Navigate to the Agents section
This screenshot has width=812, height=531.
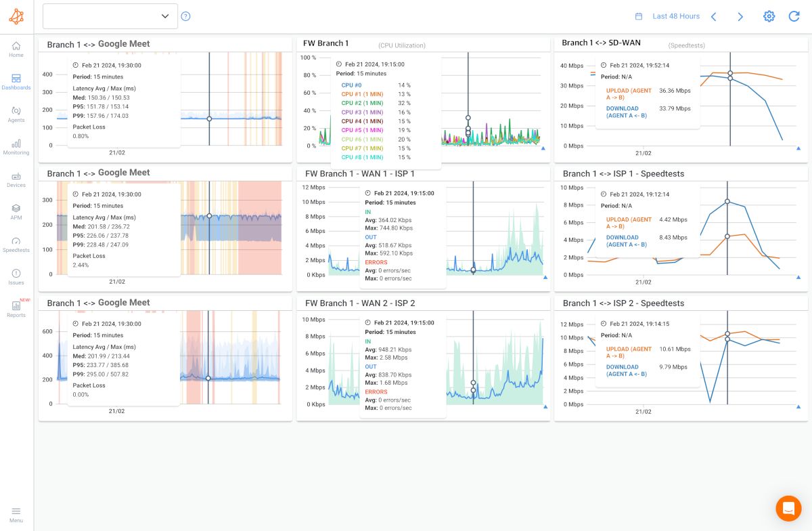tap(16, 114)
